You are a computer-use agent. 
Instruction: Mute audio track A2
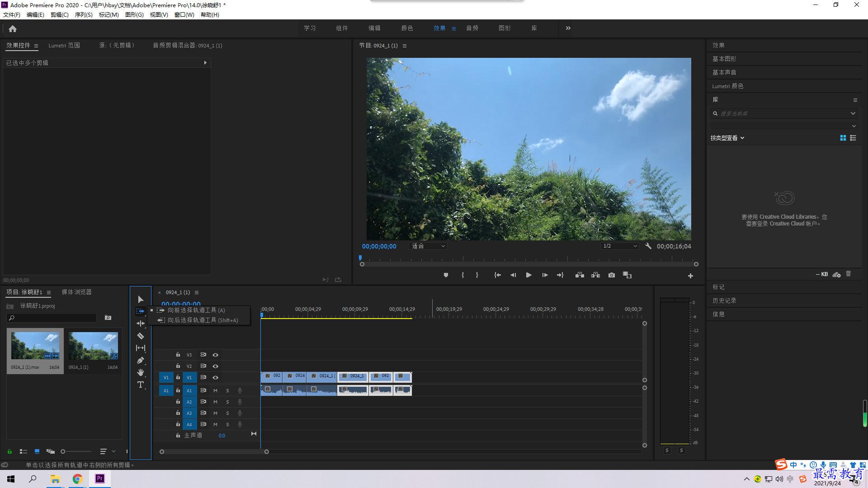click(215, 402)
